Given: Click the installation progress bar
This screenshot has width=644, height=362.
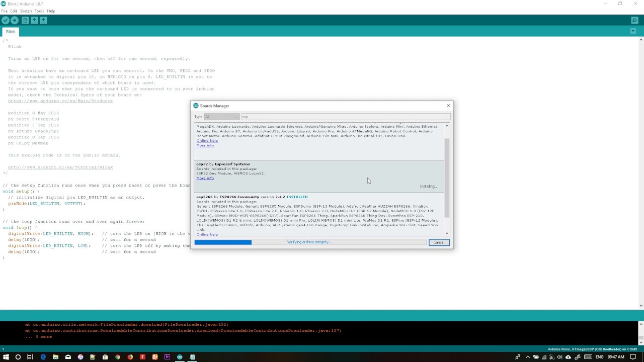Looking at the screenshot, I should tap(310, 242).
